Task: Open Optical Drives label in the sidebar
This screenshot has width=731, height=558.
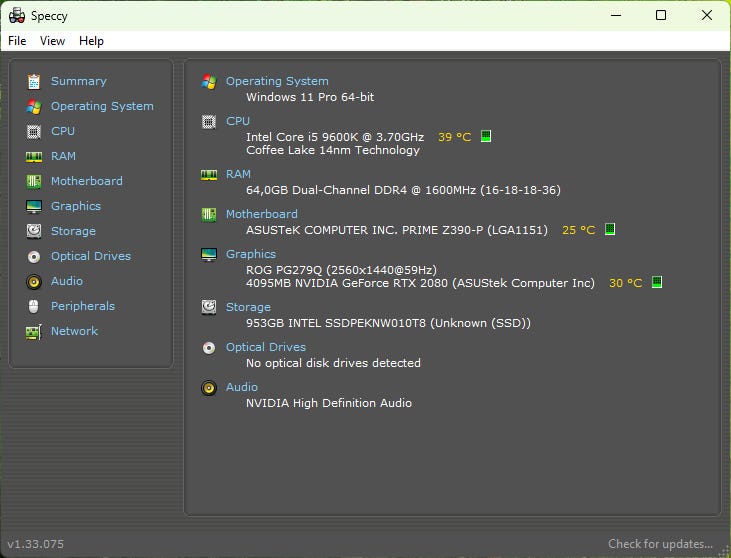Action: [x=91, y=256]
